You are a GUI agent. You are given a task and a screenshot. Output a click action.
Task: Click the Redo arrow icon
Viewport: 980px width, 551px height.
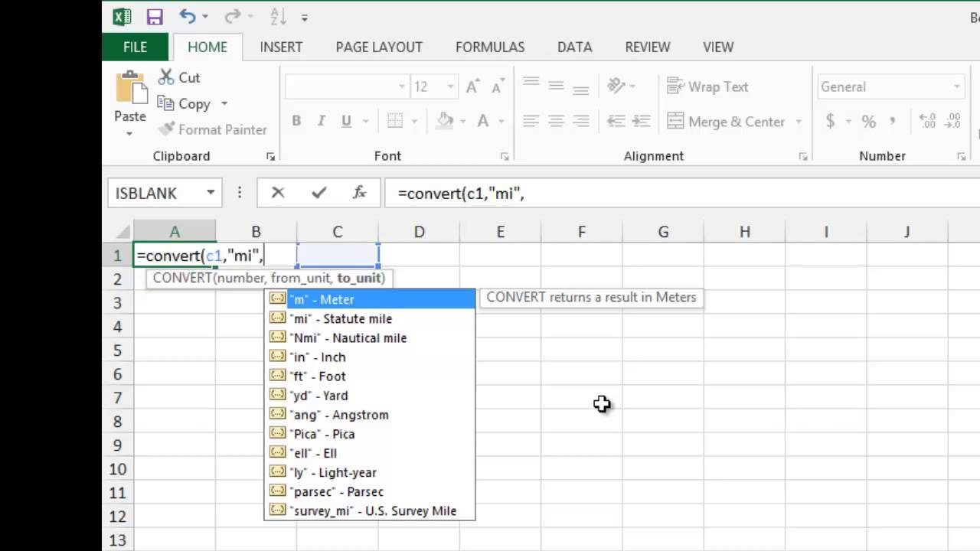pos(233,16)
